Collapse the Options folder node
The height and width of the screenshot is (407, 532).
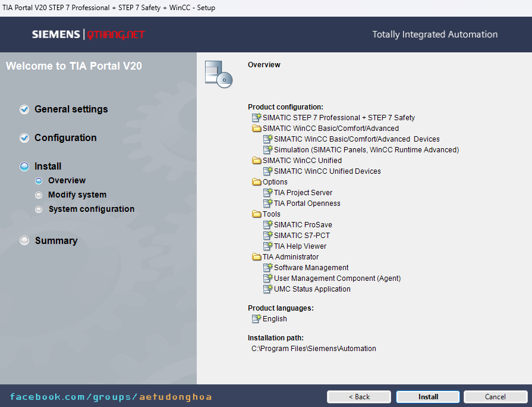pos(256,182)
